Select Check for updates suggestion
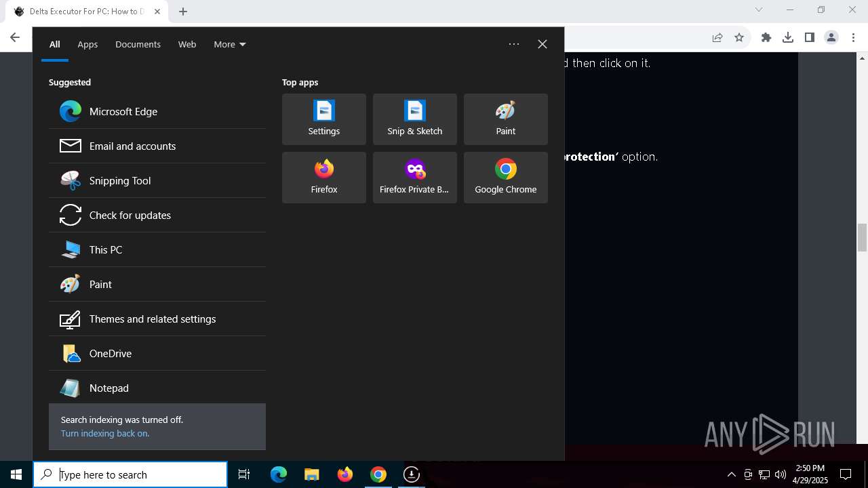 (x=157, y=215)
